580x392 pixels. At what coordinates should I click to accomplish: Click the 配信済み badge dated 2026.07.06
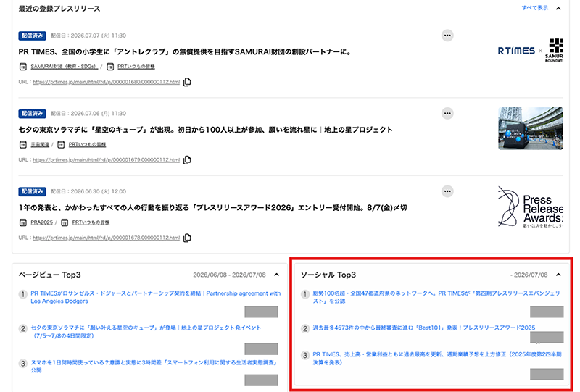(32, 114)
